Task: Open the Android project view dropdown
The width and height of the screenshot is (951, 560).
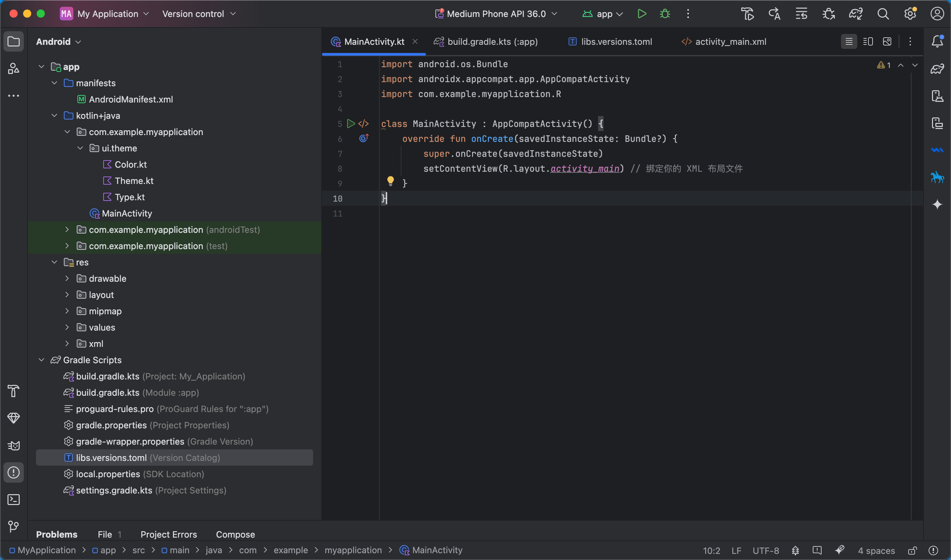Action: tap(58, 41)
